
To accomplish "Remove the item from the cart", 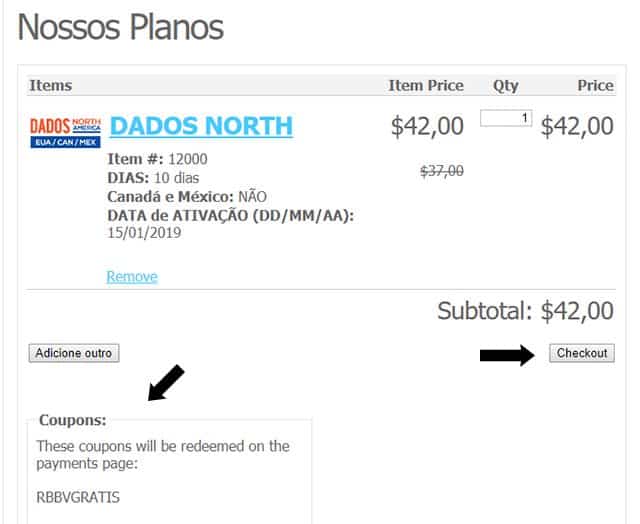I will tap(132, 277).
